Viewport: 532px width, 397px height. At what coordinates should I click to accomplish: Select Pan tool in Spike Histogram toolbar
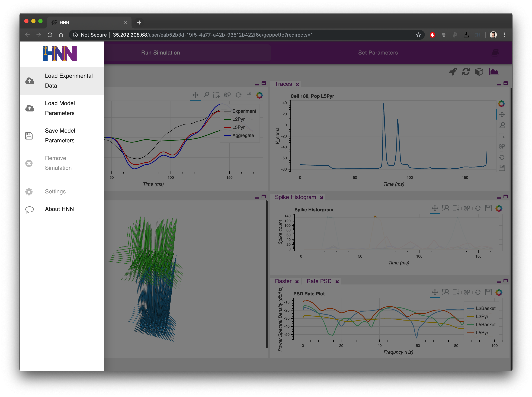[x=435, y=208]
